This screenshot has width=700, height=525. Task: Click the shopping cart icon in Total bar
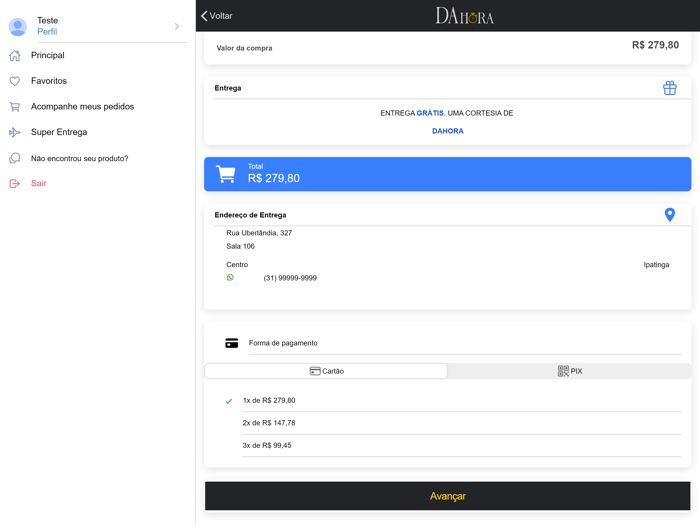click(x=226, y=174)
